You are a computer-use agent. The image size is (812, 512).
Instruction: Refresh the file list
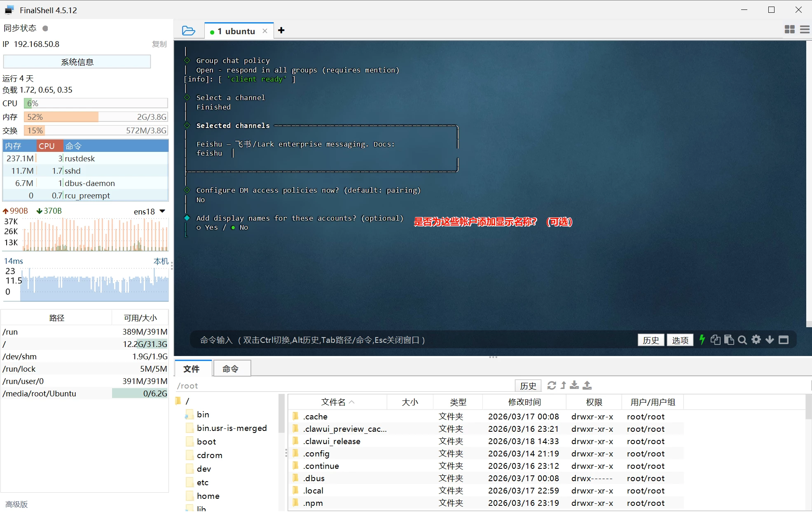(551, 385)
